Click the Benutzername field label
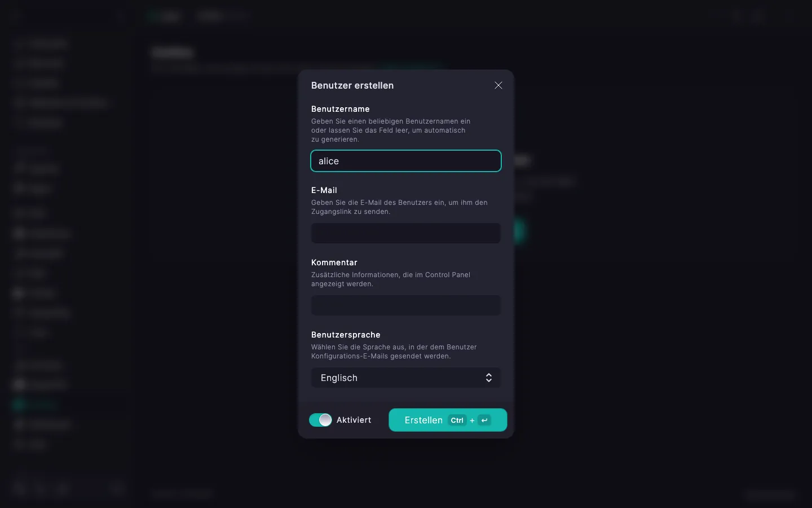The width and height of the screenshot is (812, 508). [341, 109]
